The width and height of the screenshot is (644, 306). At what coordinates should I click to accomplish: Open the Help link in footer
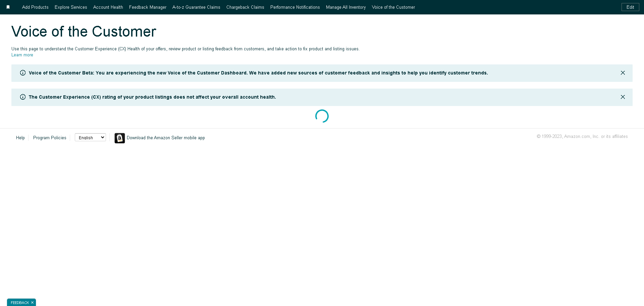point(20,138)
